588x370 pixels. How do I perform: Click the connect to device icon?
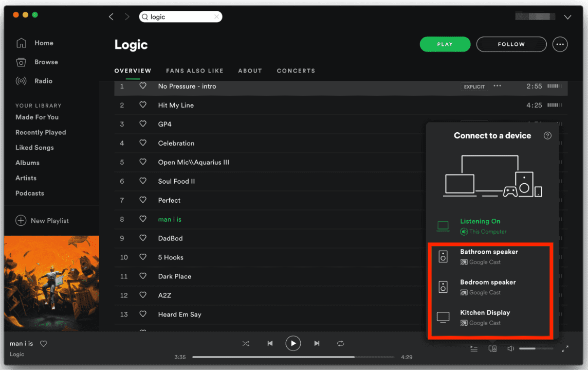click(x=492, y=349)
